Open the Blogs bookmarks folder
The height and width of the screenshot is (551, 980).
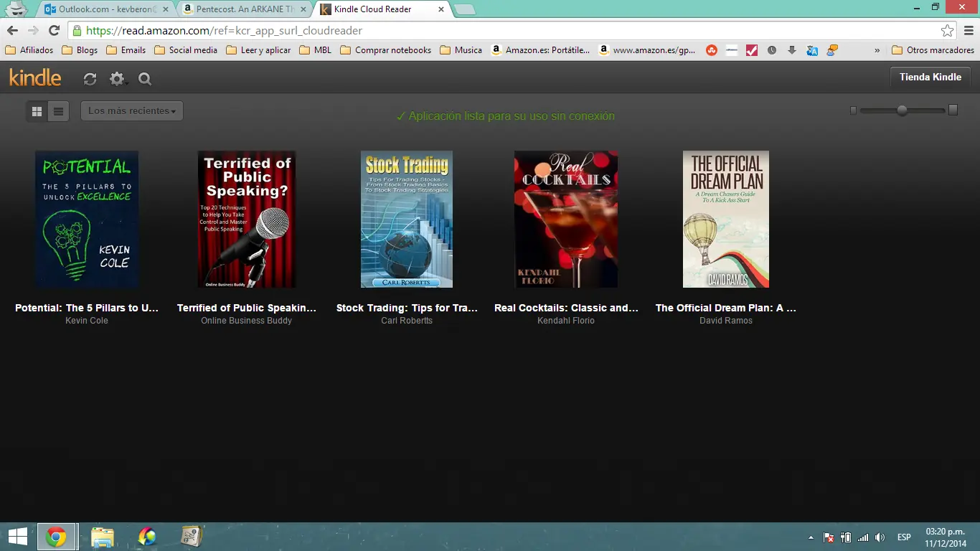coord(80,50)
